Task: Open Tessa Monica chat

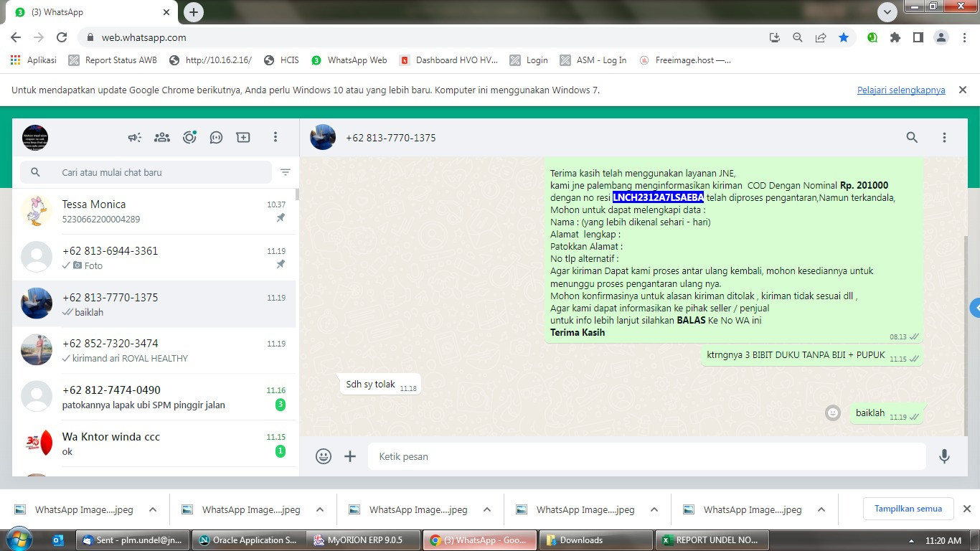Action: click(154, 211)
